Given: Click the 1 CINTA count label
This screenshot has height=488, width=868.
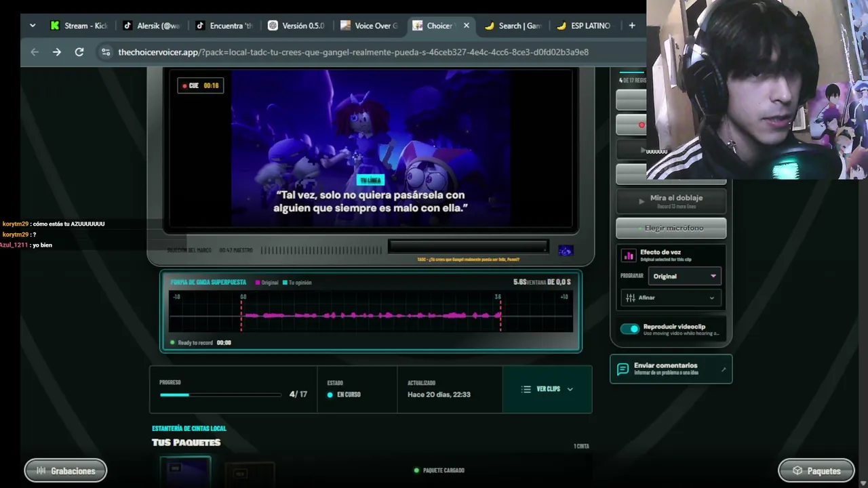Looking at the screenshot, I should [581, 446].
